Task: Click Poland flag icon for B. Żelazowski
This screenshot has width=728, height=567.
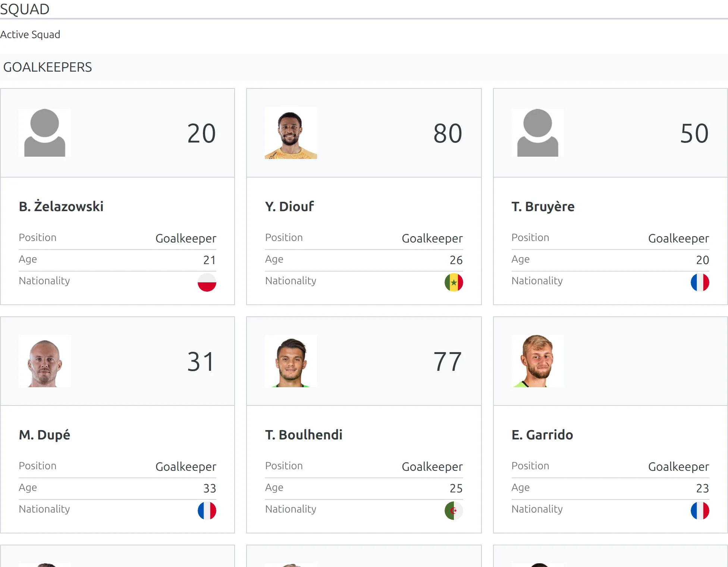Action: 207,282
